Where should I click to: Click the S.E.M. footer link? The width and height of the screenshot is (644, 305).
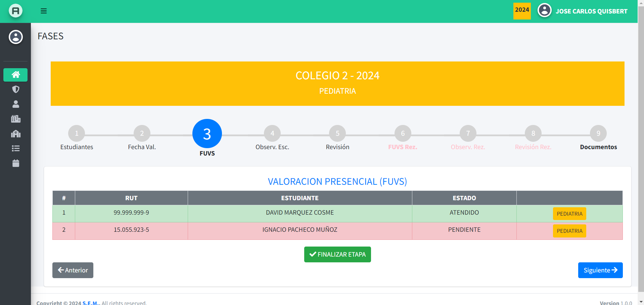point(91,303)
